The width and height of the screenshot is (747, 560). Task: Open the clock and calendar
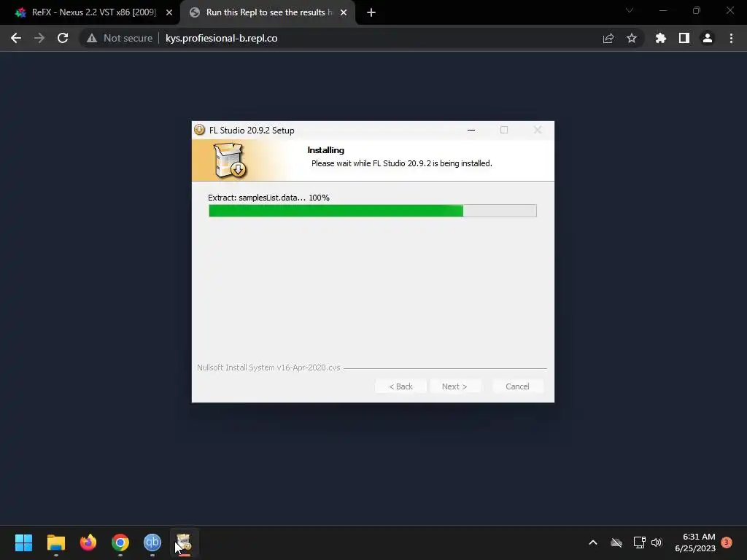pos(695,542)
